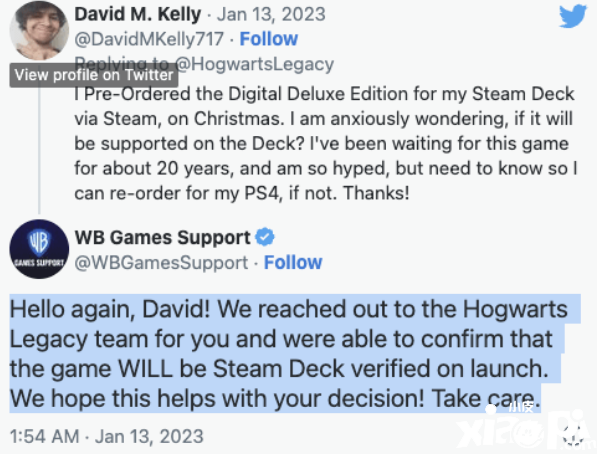Open the David M. Kelly name link
This screenshot has height=454, width=599.
click(138, 15)
